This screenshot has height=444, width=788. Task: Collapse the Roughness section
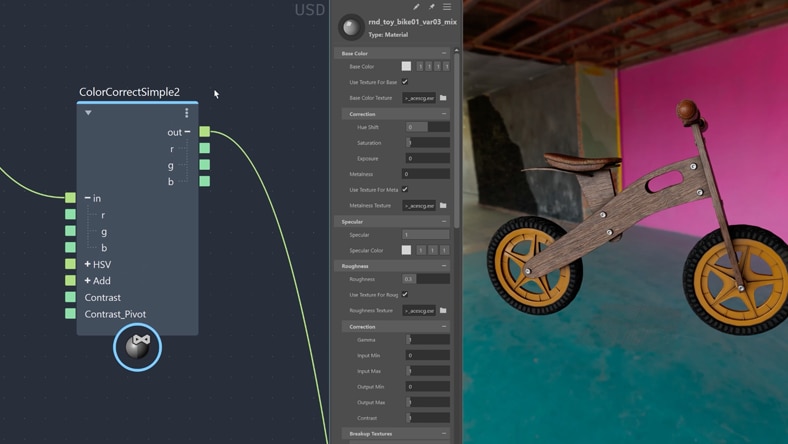pyautogui.click(x=444, y=265)
